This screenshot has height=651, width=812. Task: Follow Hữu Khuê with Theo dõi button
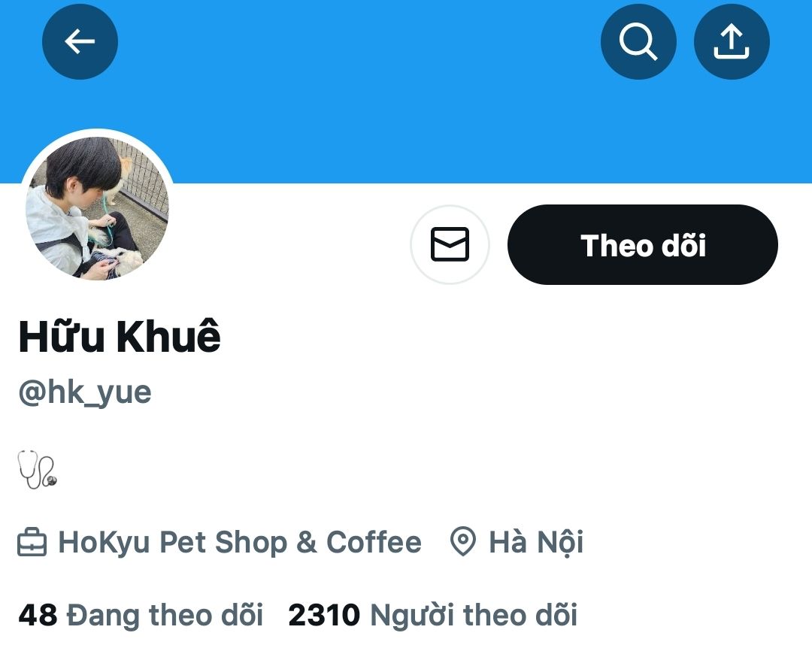[643, 244]
